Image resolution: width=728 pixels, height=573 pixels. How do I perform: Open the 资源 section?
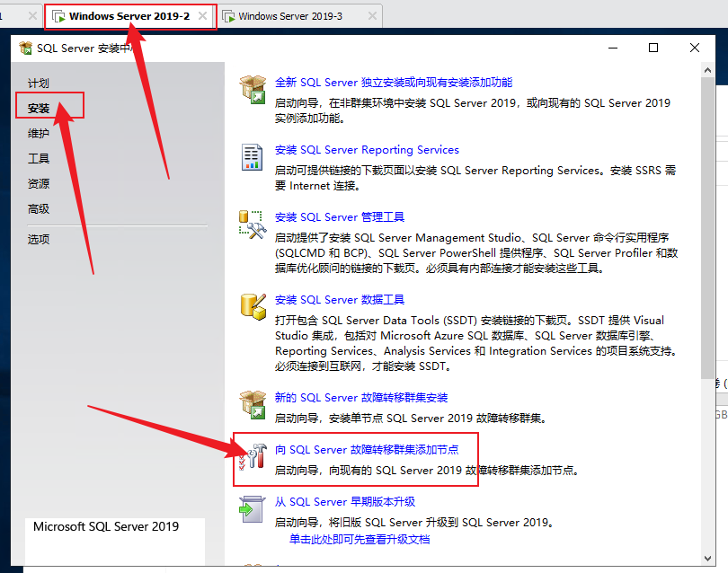tap(39, 184)
